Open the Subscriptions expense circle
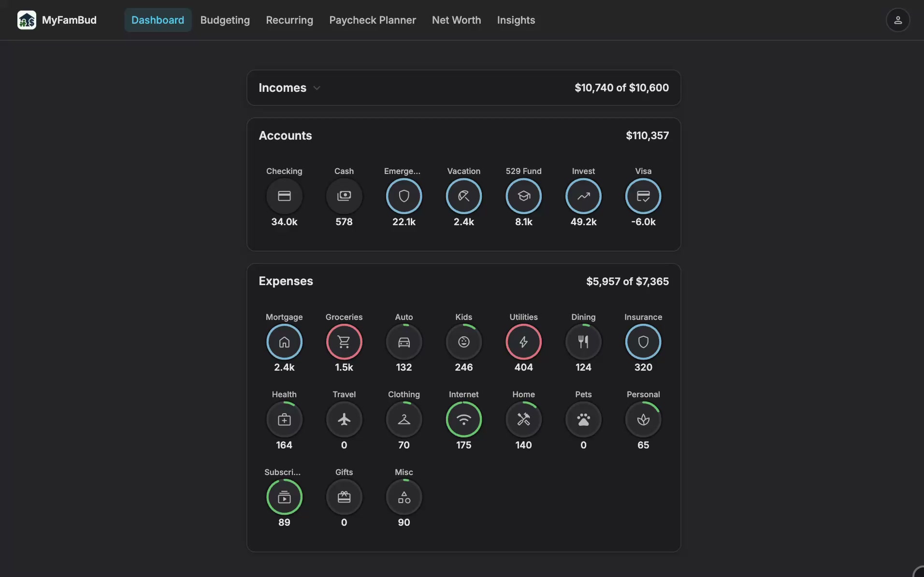924x577 pixels. point(284,497)
